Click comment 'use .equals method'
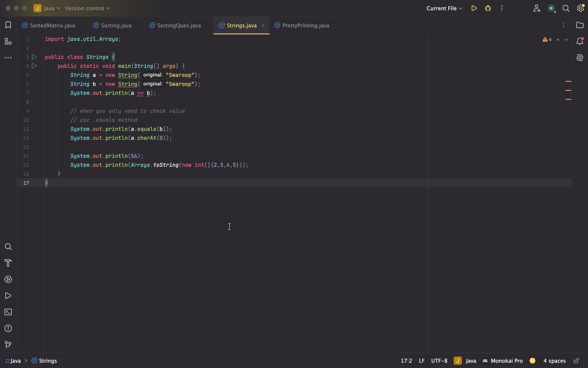The width and height of the screenshot is (588, 368). [103, 120]
